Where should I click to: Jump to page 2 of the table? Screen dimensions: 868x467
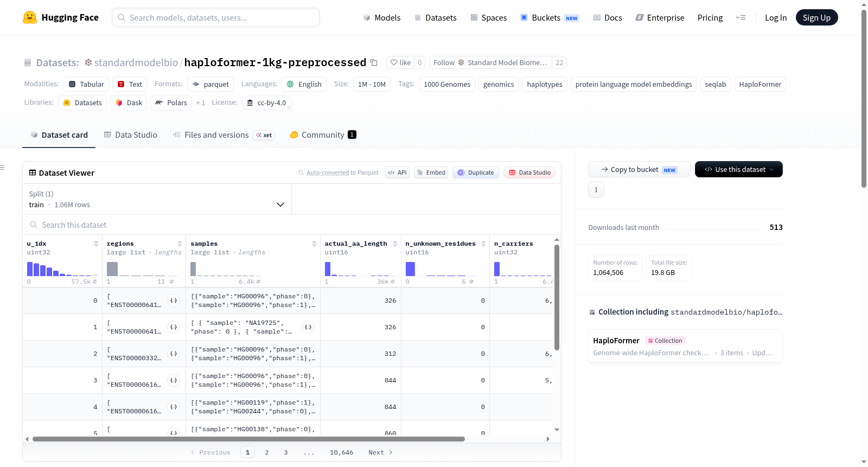[x=267, y=452]
